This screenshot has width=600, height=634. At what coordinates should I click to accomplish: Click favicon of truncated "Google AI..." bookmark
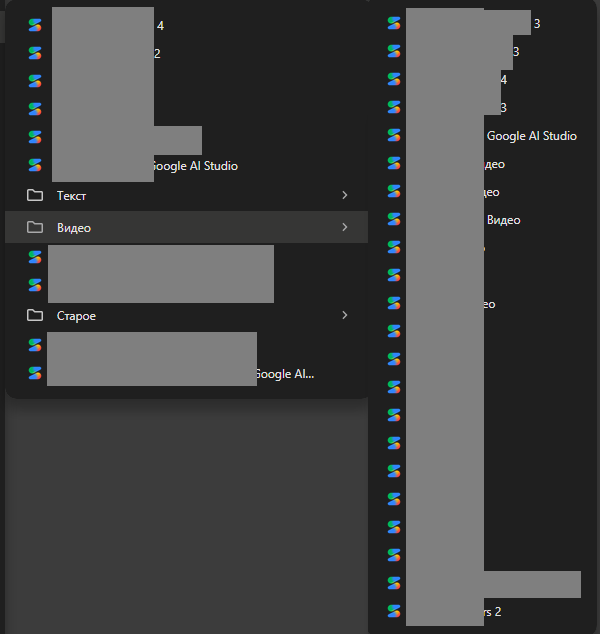pyautogui.click(x=35, y=373)
